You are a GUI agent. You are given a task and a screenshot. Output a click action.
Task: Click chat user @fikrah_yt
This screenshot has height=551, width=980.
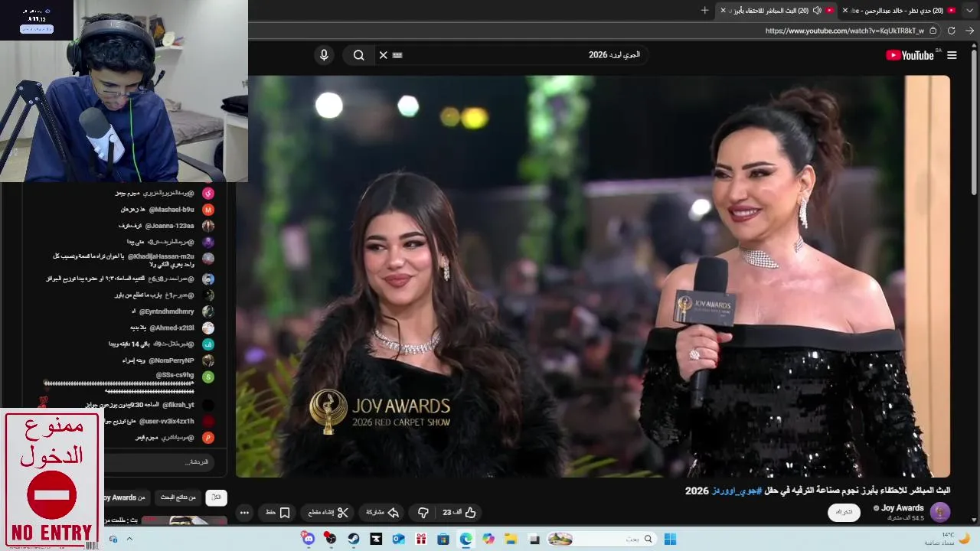[x=178, y=405]
